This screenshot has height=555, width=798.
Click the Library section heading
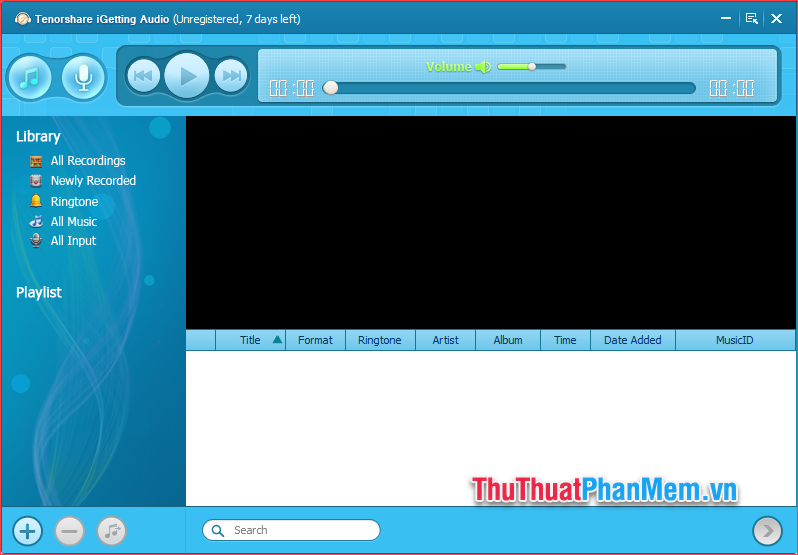38,136
